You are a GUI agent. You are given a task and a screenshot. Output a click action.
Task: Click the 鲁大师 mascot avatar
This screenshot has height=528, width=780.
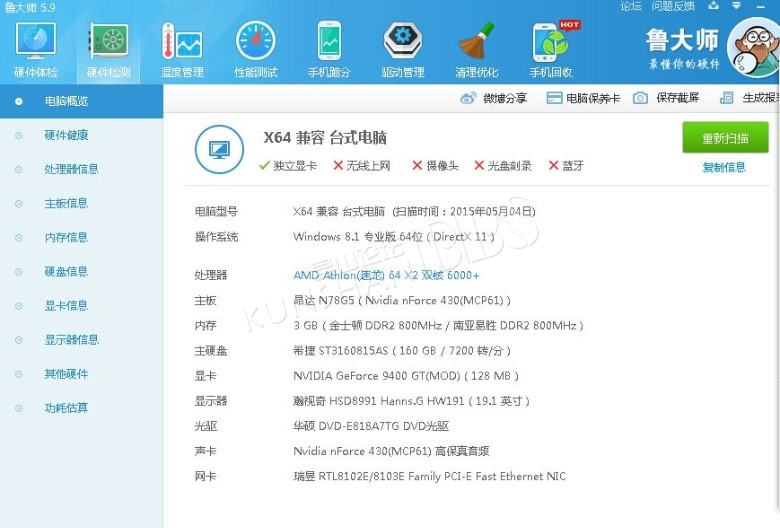coord(754,48)
